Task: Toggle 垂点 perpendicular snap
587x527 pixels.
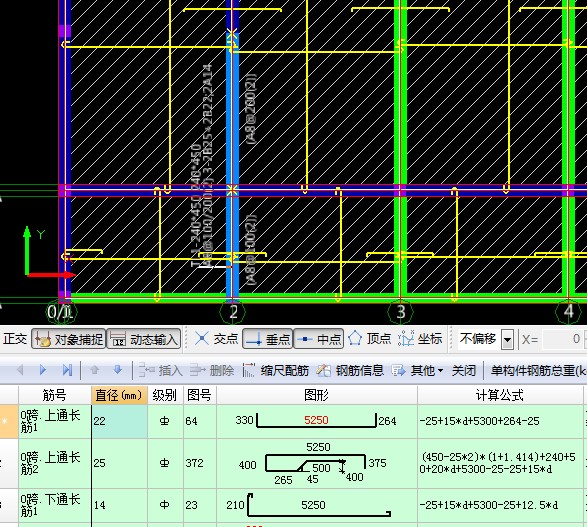Action: [267, 339]
